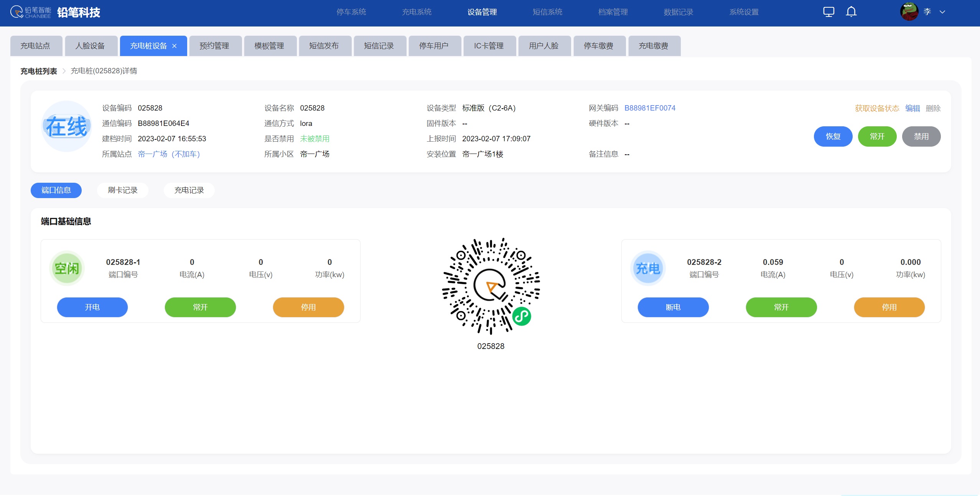Open the notification bell icon
The height and width of the screenshot is (496, 980).
(x=851, y=12)
